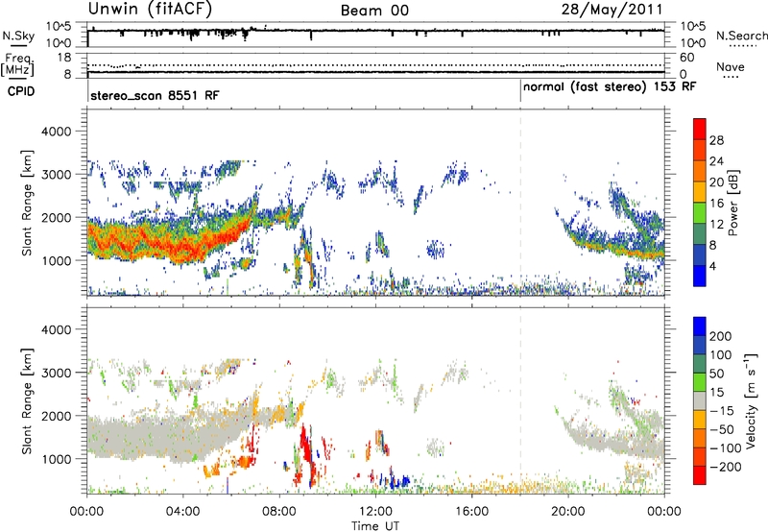
Task: Click the '-50' label on Velocity colorbar
Action: click(x=722, y=429)
